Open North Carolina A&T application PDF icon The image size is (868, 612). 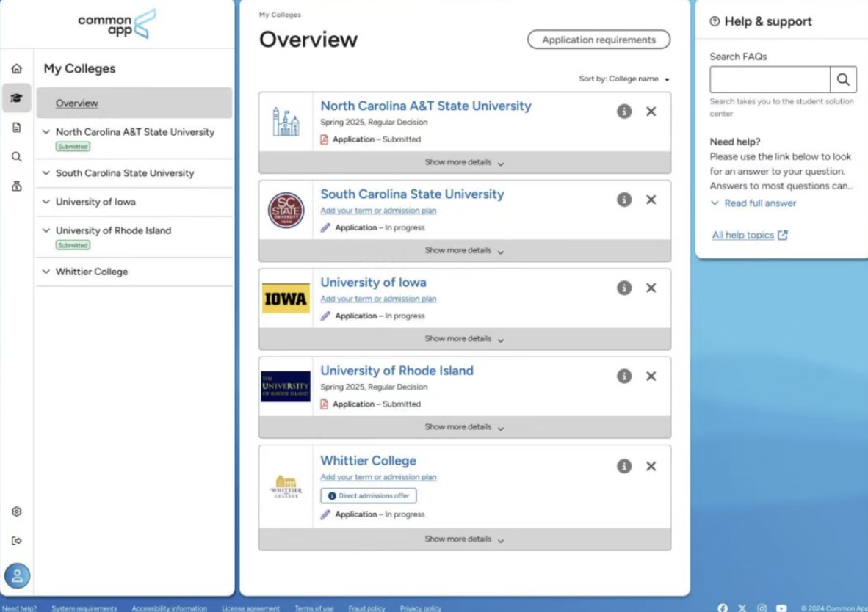click(325, 139)
